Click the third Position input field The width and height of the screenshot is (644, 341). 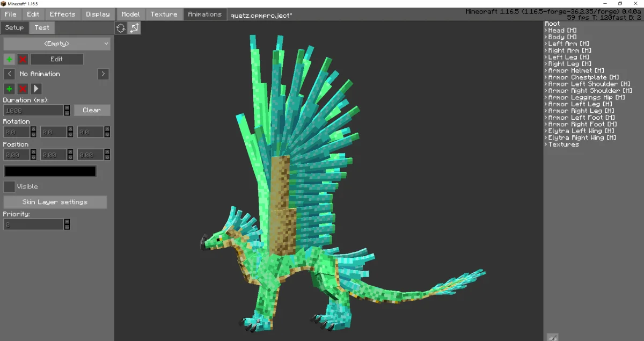[x=91, y=155]
